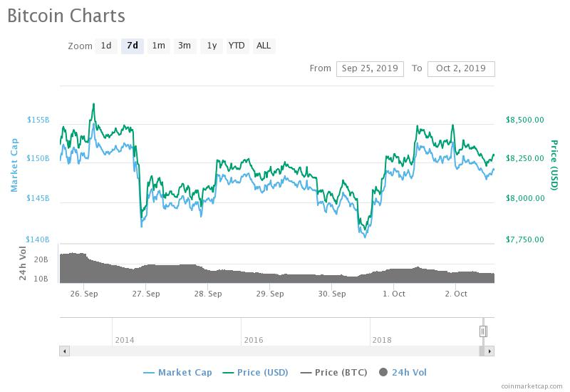Grab the navigator range handle
The image size is (570, 392).
pos(483,331)
